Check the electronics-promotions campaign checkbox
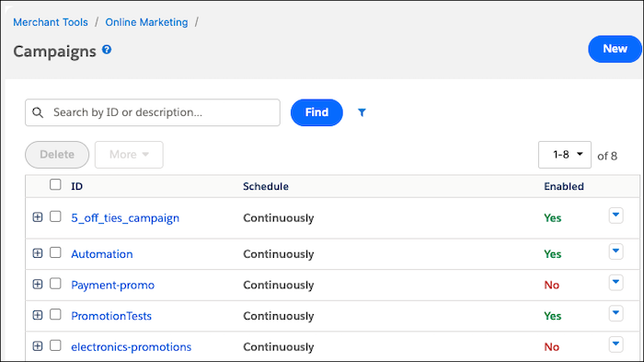The width and height of the screenshot is (644, 362). pyautogui.click(x=55, y=345)
